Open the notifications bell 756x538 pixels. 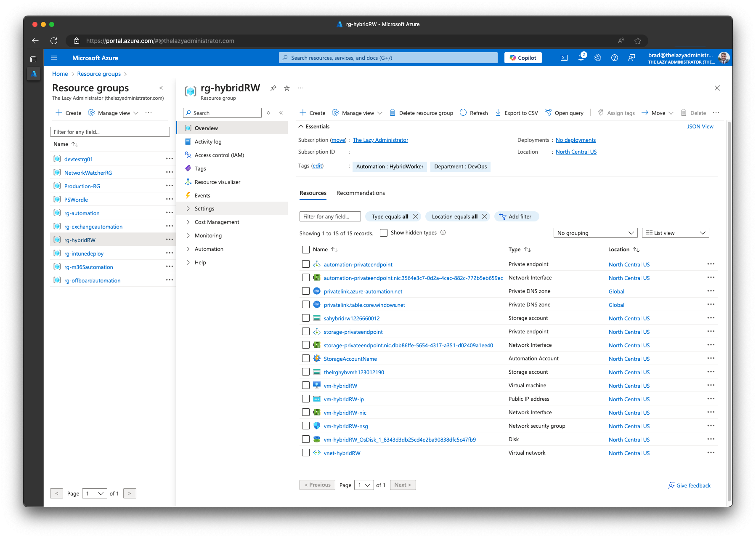[581, 58]
